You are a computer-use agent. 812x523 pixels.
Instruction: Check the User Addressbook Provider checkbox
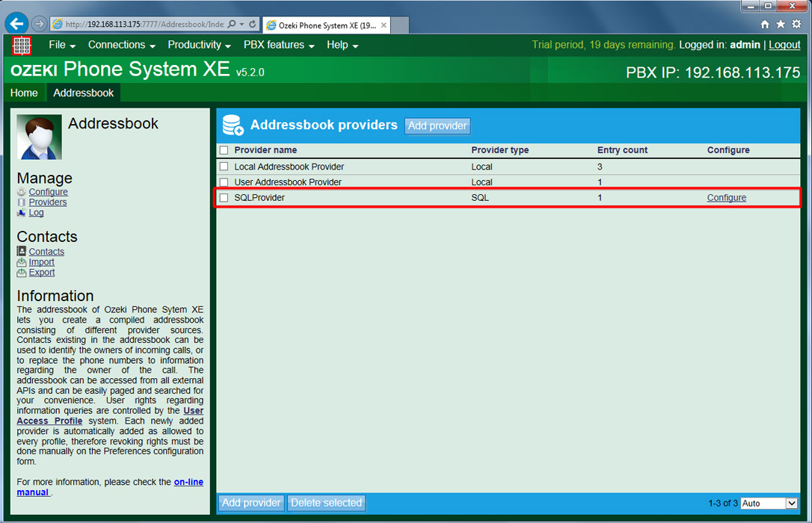click(x=224, y=182)
